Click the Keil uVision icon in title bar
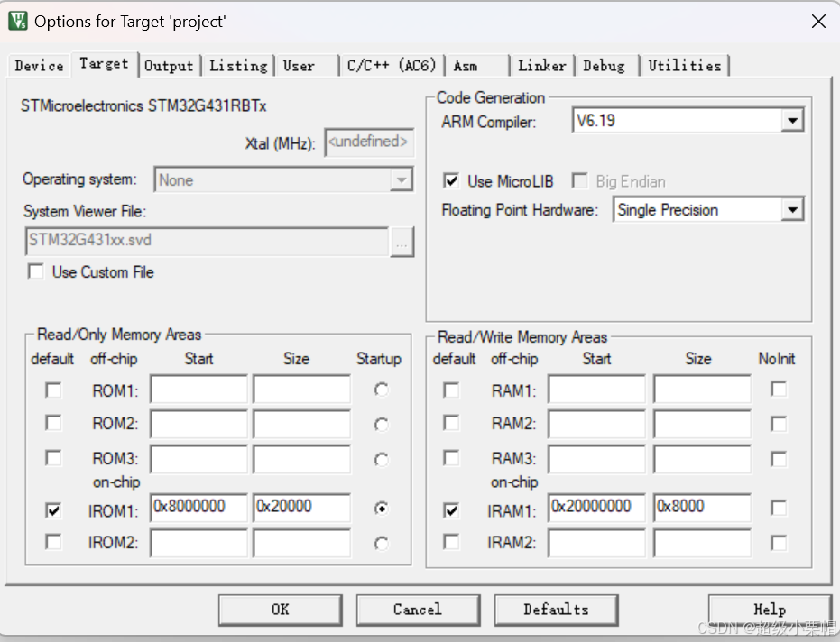The height and width of the screenshot is (642, 840). click(18, 21)
